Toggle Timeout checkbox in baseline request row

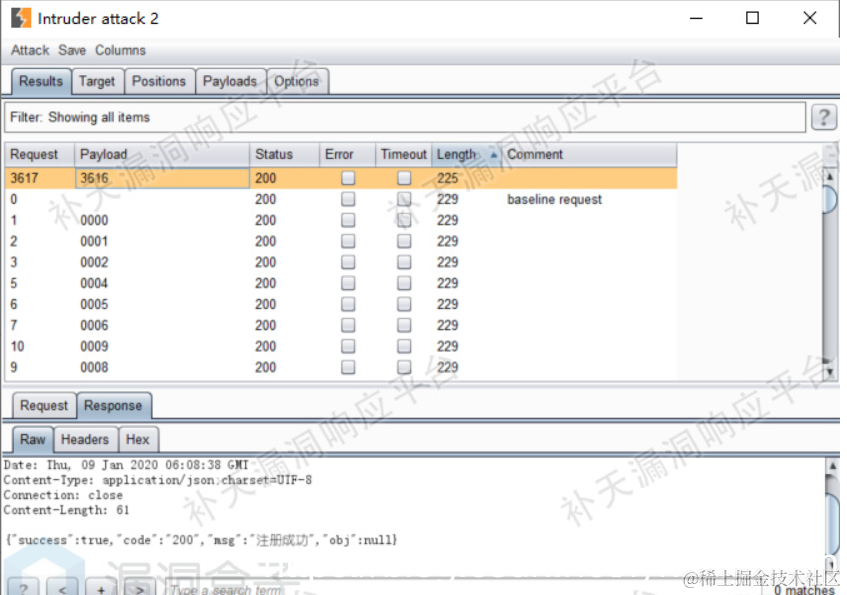click(404, 199)
